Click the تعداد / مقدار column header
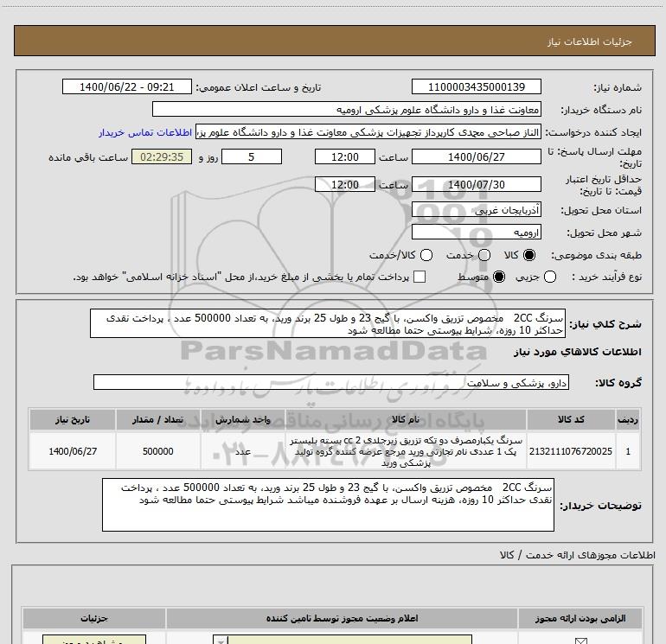The height and width of the screenshot is (644, 666). pos(158,420)
